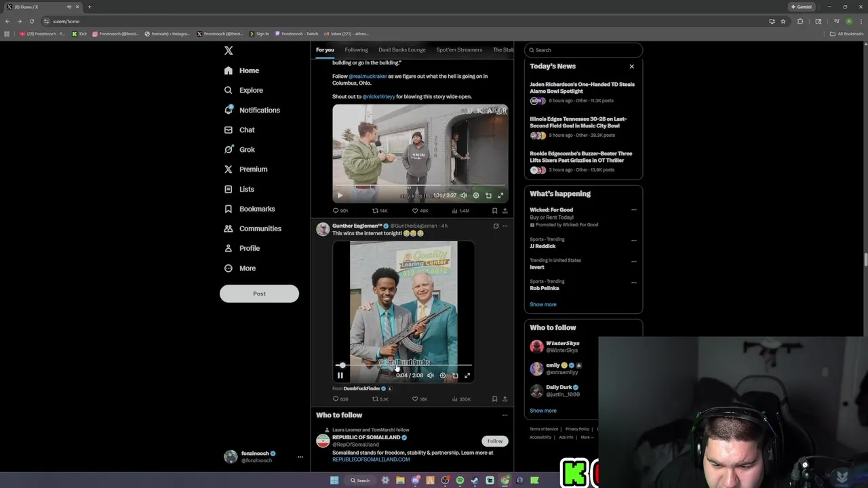Open Spotify from the taskbar
The height and width of the screenshot is (488, 868).
click(460, 481)
